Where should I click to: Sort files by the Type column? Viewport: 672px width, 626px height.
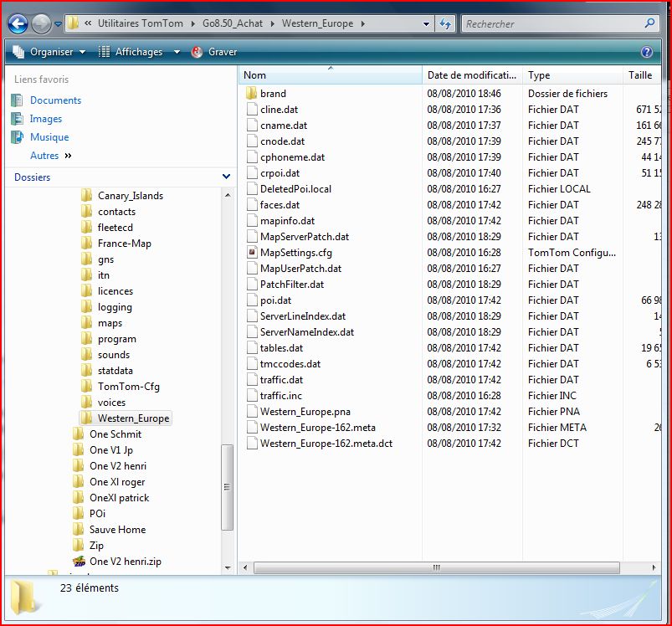(x=572, y=75)
